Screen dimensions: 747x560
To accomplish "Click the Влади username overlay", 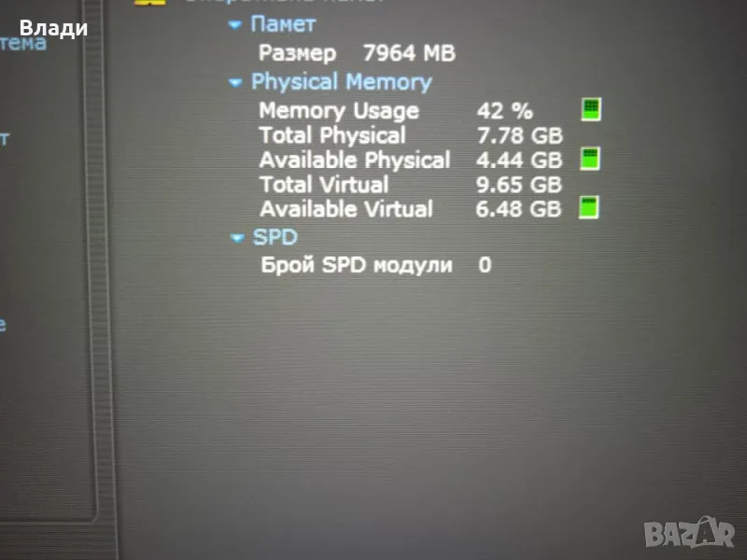I will (x=54, y=28).
